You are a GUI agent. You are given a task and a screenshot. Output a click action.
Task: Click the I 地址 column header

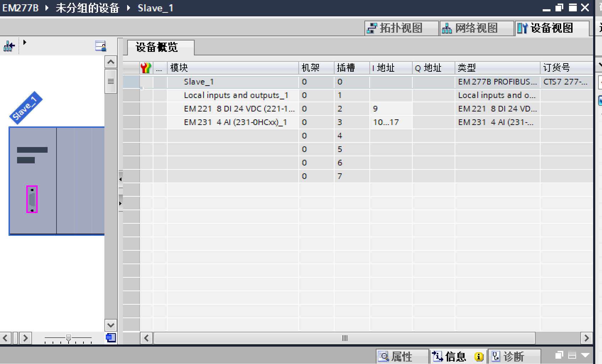tap(391, 67)
